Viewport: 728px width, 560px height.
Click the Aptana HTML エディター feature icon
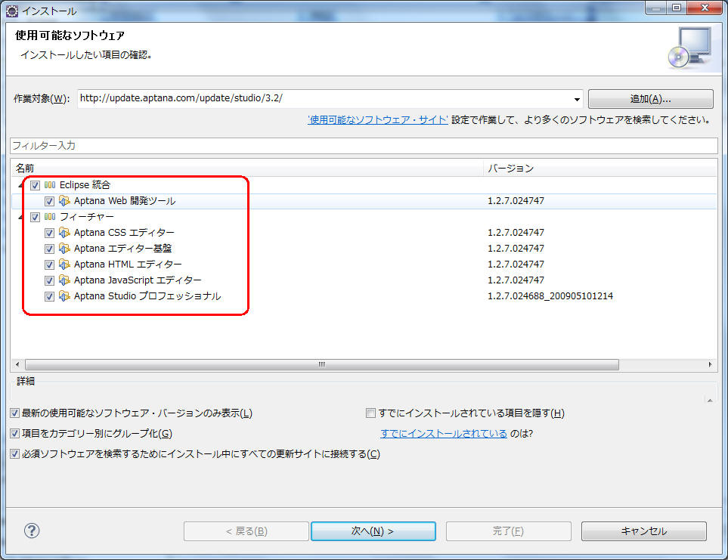click(64, 265)
